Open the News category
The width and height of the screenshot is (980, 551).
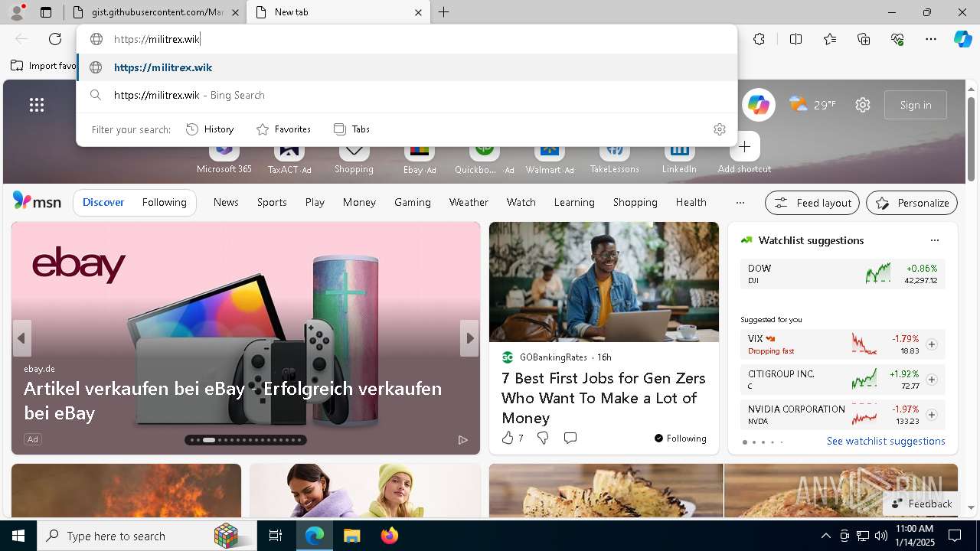226,202
